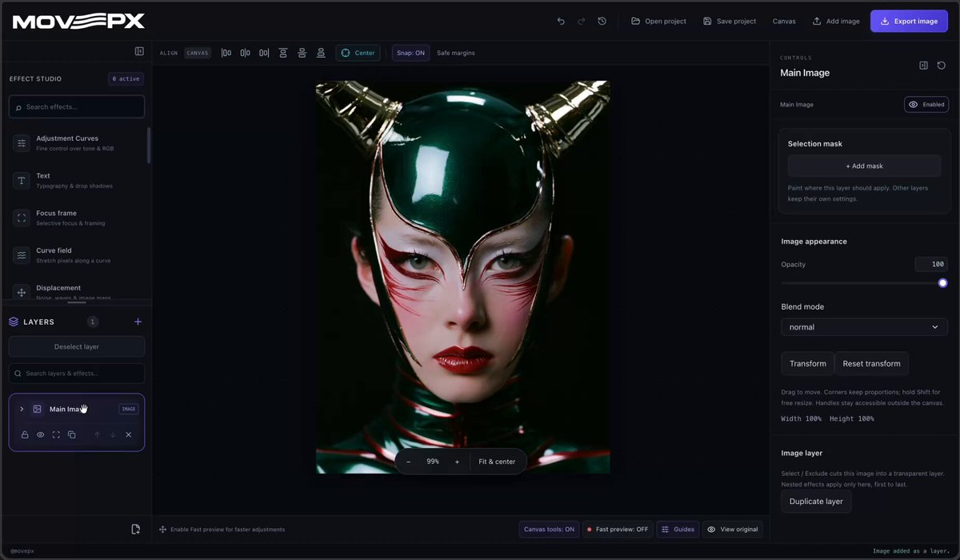This screenshot has height=560, width=960.
Task: Redo with the forward arrow icon
Action: coord(582,21)
